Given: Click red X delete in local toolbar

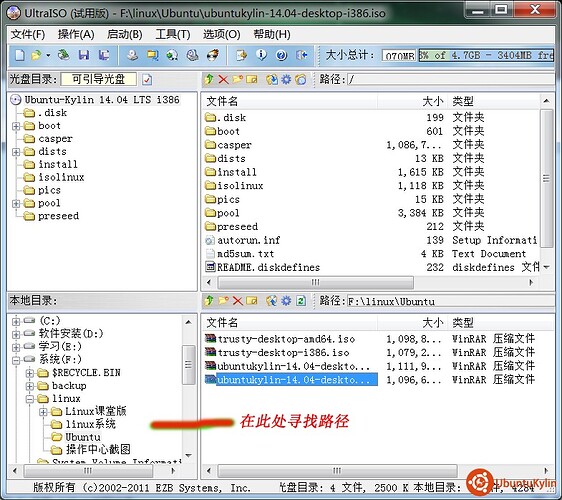Looking at the screenshot, I should point(238,301).
